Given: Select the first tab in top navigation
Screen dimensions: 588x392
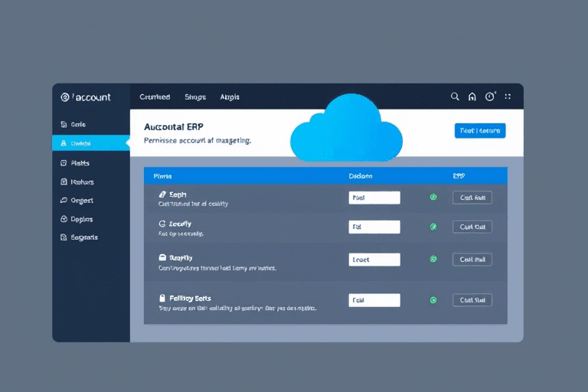Looking at the screenshot, I should point(155,97).
